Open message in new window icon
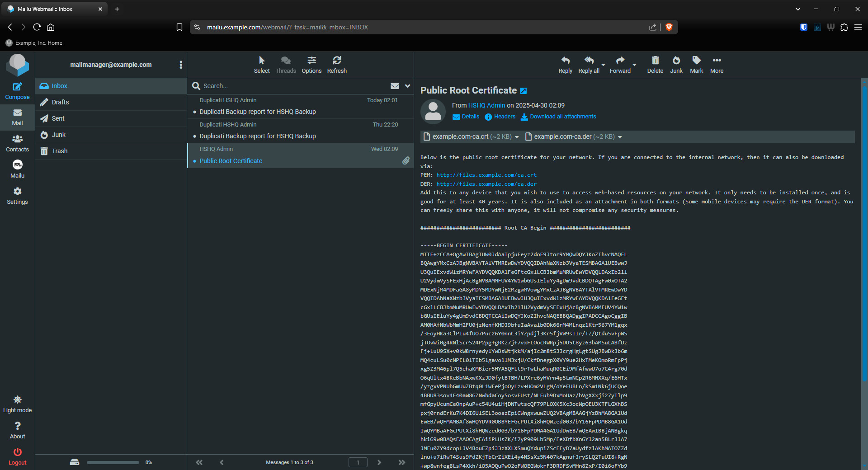Viewport: 868px width, 470px height. tap(524, 91)
